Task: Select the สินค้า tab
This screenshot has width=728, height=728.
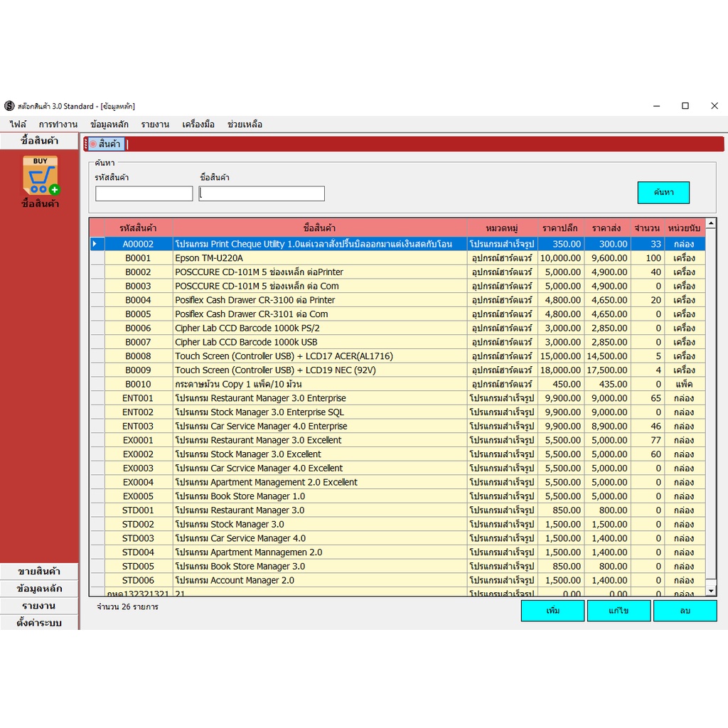Action: tap(107, 144)
